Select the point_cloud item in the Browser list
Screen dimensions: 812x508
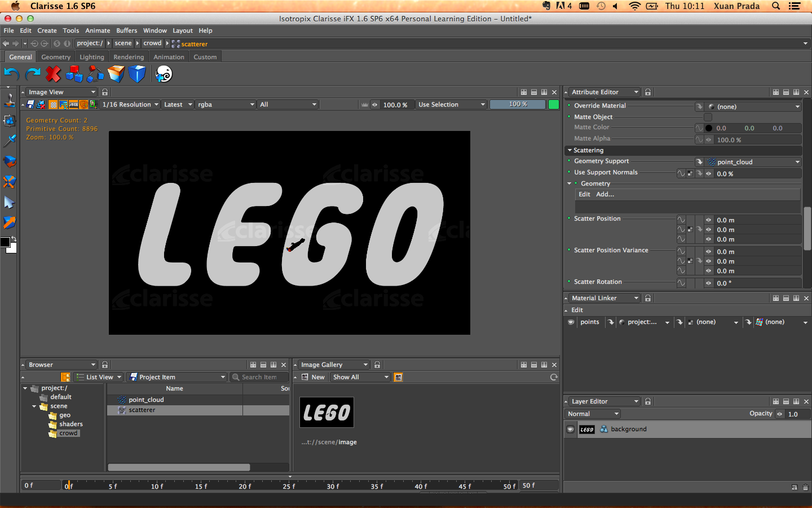[146, 400]
